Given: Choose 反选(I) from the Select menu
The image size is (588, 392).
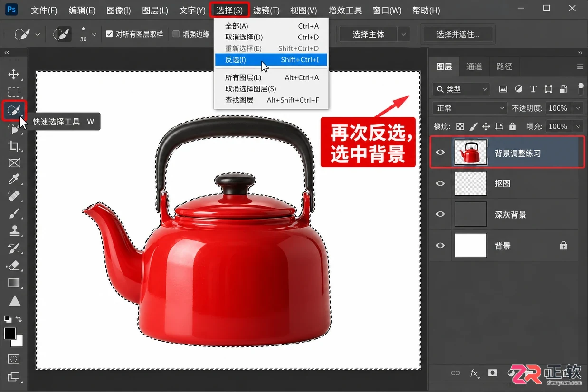Looking at the screenshot, I should click(271, 60).
